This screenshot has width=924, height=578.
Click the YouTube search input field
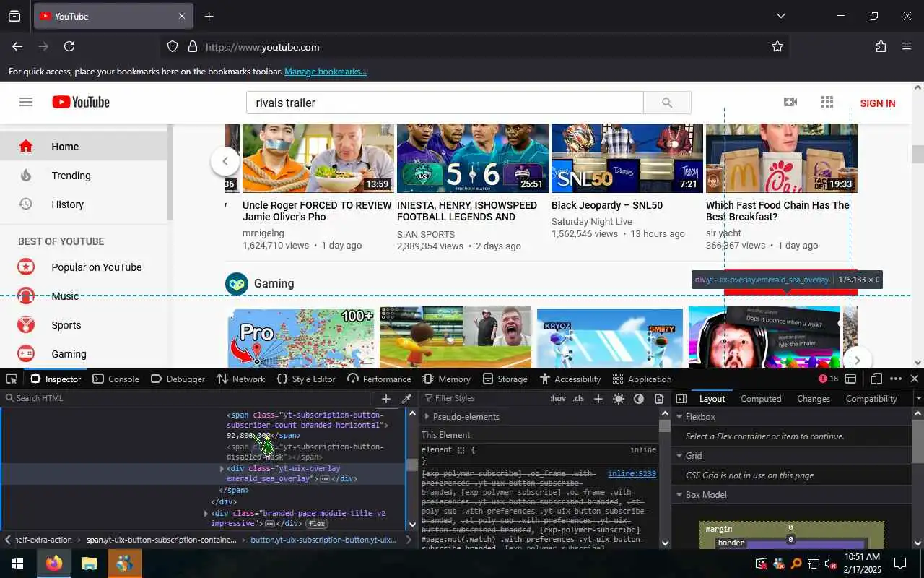coord(445,103)
